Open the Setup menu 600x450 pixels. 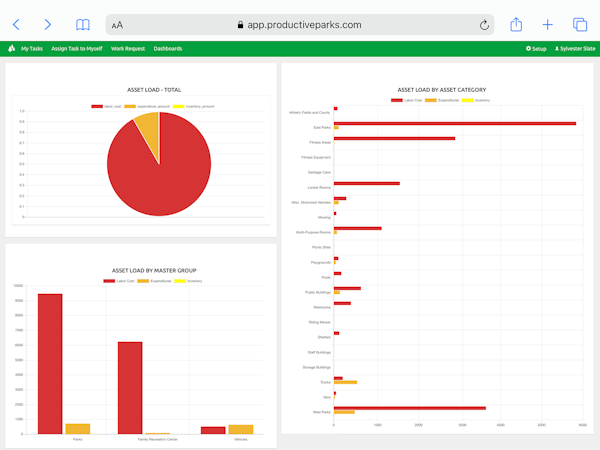(536, 48)
